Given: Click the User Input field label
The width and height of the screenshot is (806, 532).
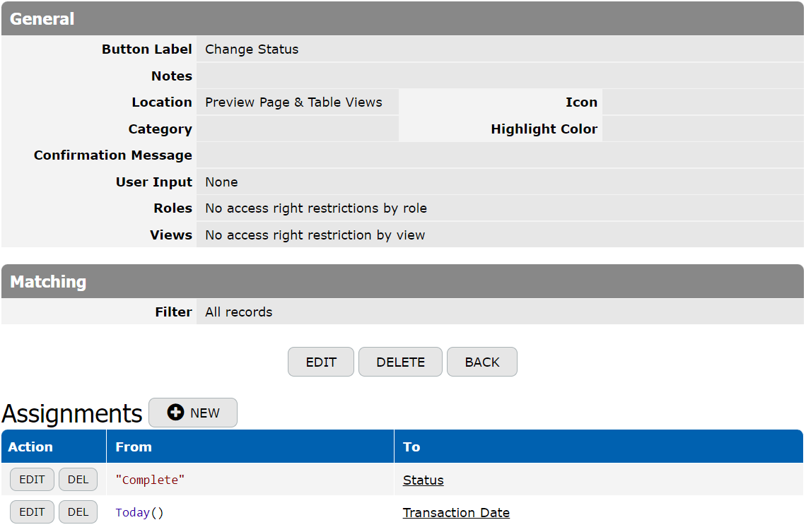Looking at the screenshot, I should pos(154,182).
